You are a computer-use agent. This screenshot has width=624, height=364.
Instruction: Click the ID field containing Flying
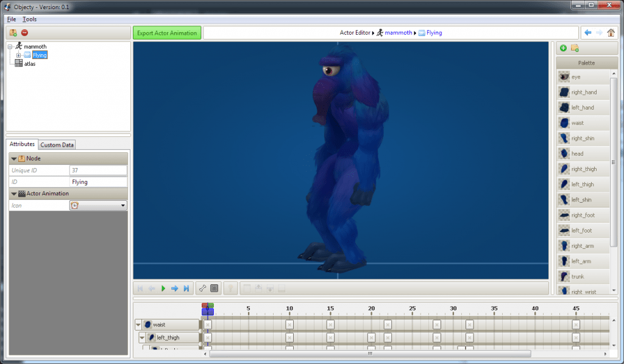pos(98,182)
